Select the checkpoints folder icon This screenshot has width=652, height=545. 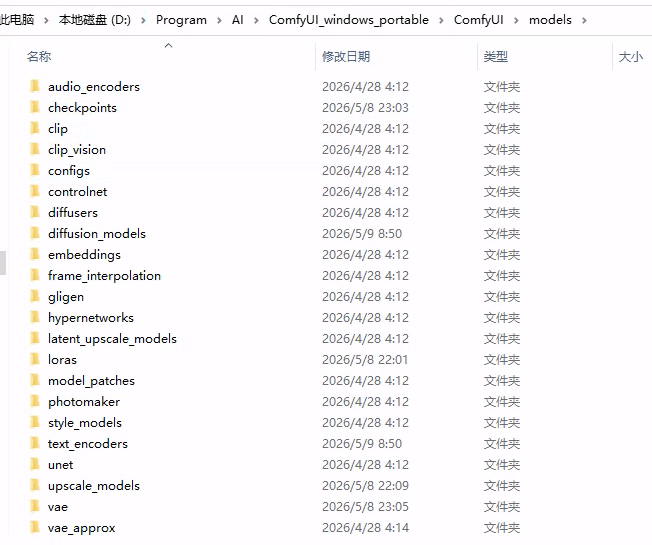click(35, 107)
